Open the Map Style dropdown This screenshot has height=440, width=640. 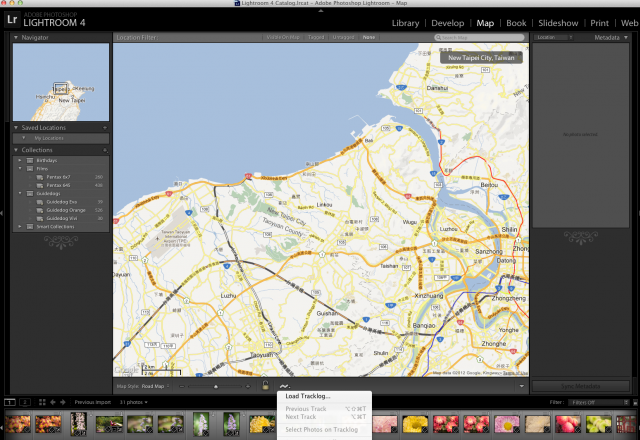tap(156, 386)
